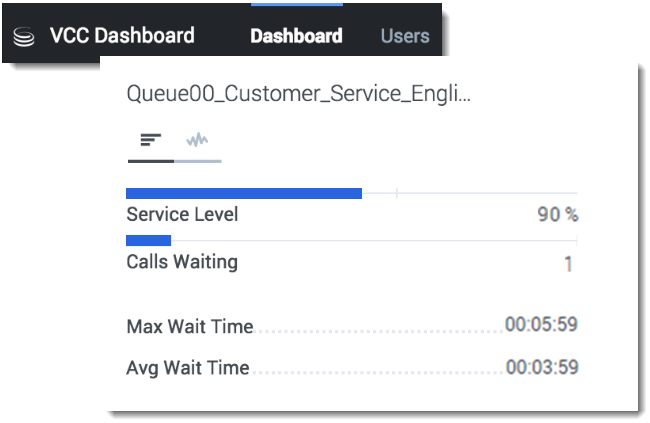Click the 00:03:59 average wait value
The height and width of the screenshot is (423, 650).
point(541,368)
